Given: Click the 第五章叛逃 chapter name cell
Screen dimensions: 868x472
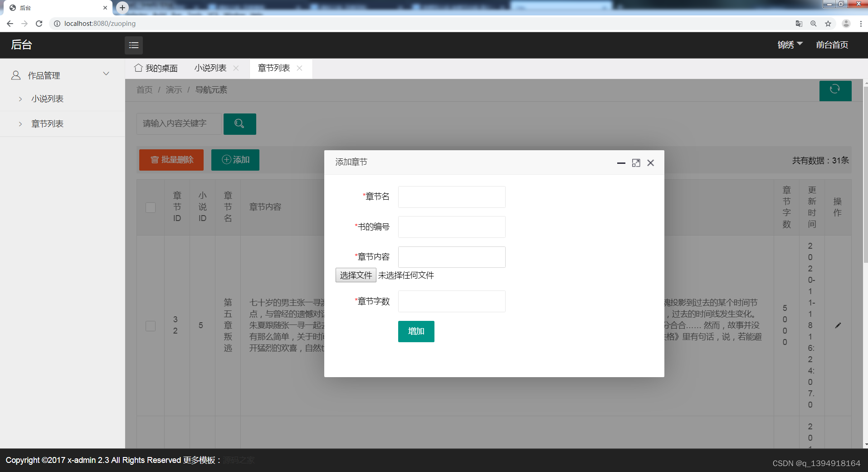Looking at the screenshot, I should pos(228,325).
